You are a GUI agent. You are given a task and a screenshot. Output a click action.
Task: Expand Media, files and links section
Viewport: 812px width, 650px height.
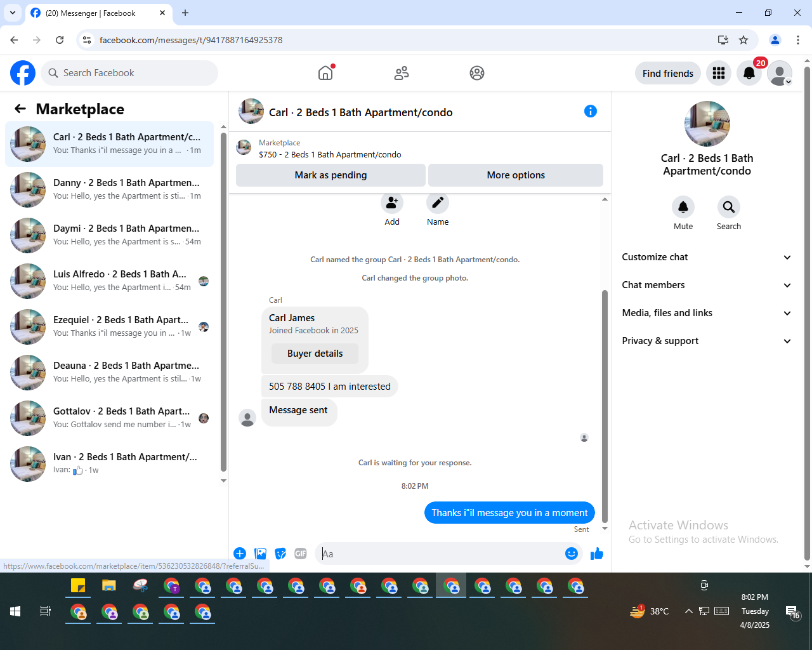pos(707,313)
